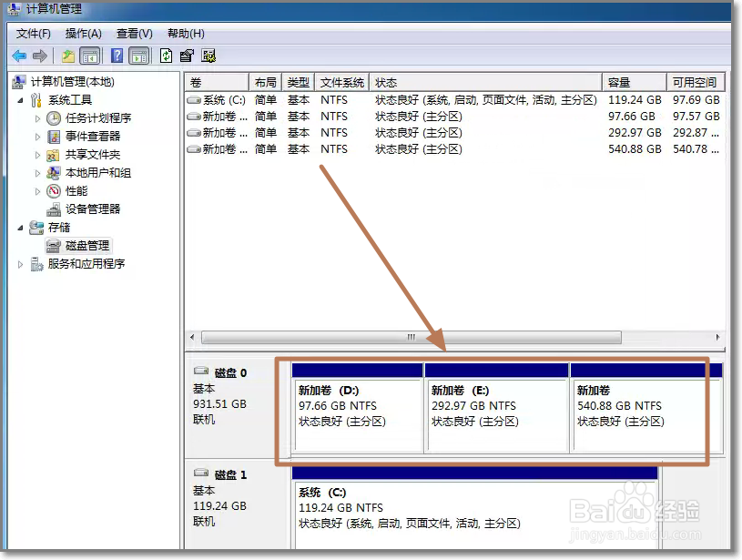This screenshot has height=560, width=742.
Task: Select the 新加卷 (D:) partition block
Action: tap(357, 409)
